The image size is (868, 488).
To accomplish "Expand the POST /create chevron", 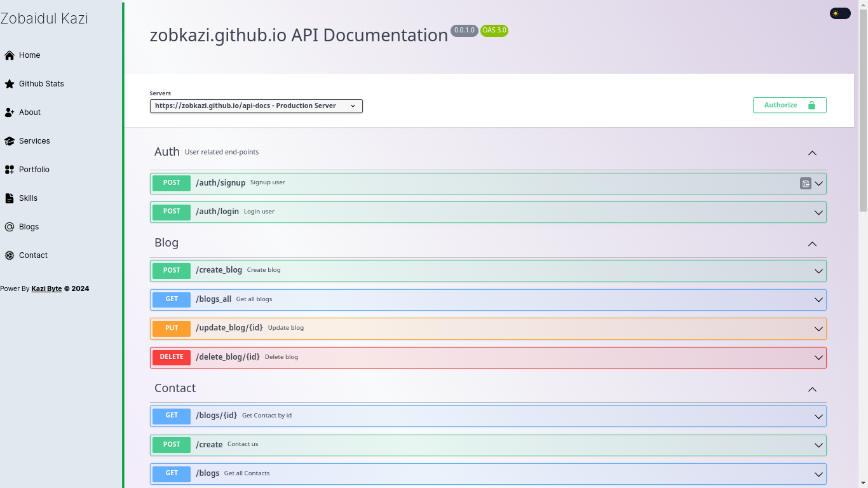I will click(819, 445).
